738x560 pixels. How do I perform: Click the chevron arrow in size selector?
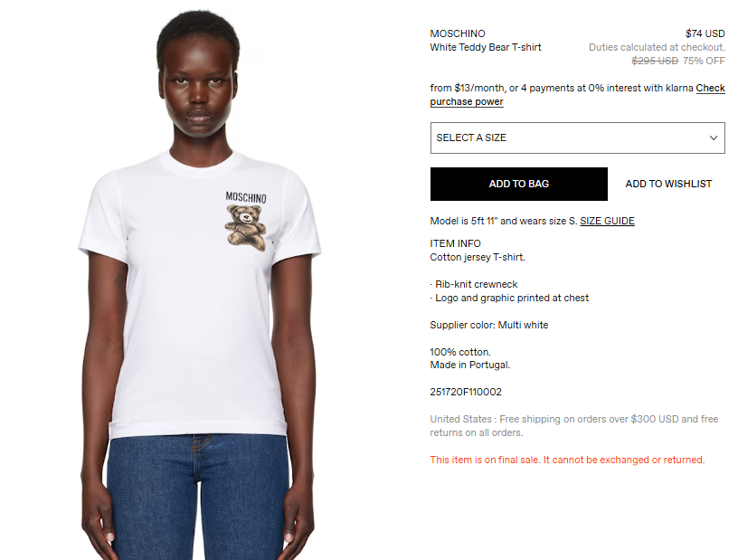click(x=714, y=138)
